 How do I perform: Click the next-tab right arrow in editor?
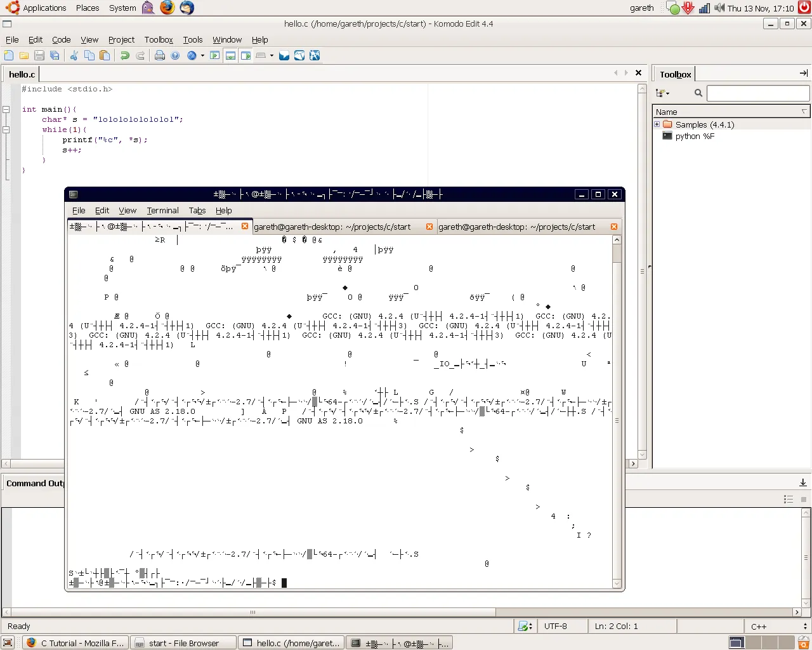tap(626, 73)
